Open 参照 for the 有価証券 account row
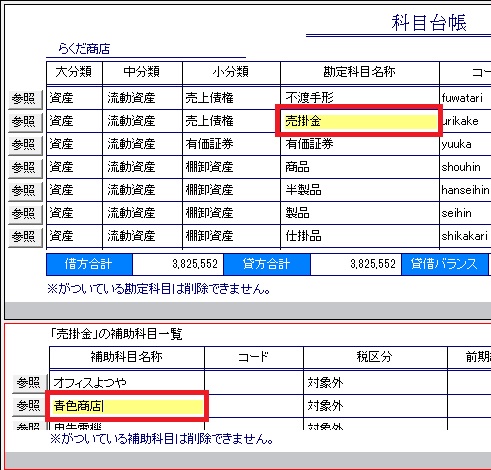 point(25,145)
